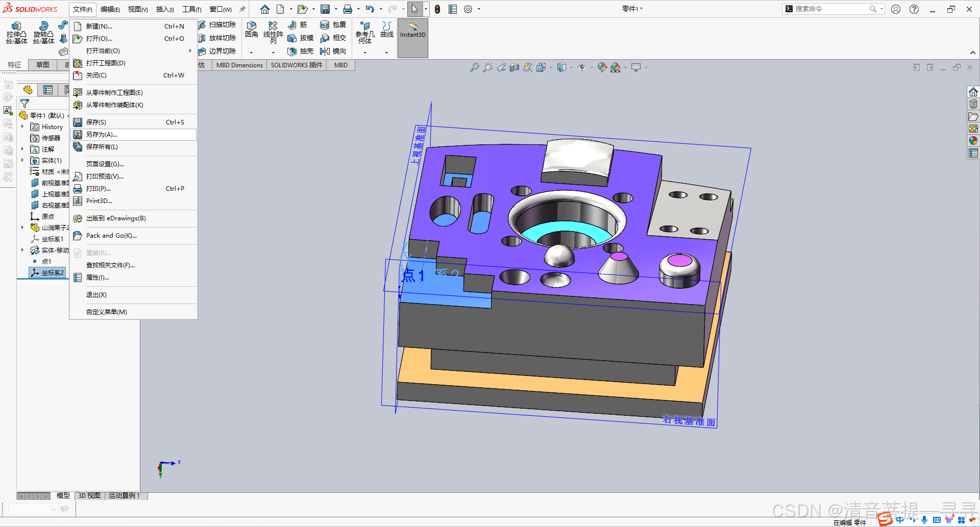Open the Save button dropdown arrow

pyautogui.click(x=336, y=9)
